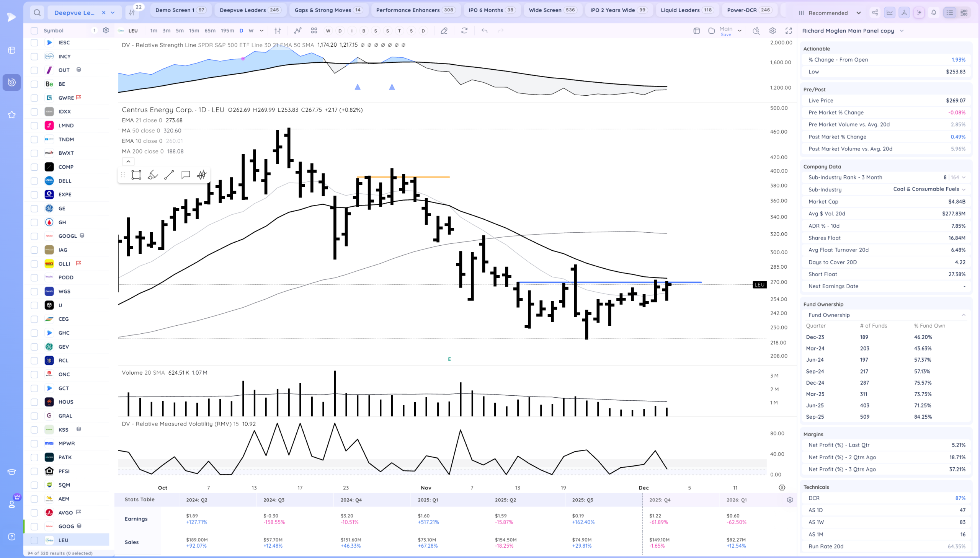980x558 pixels.
Task: Collapse the Fund Ownership section
Action: (x=963, y=315)
